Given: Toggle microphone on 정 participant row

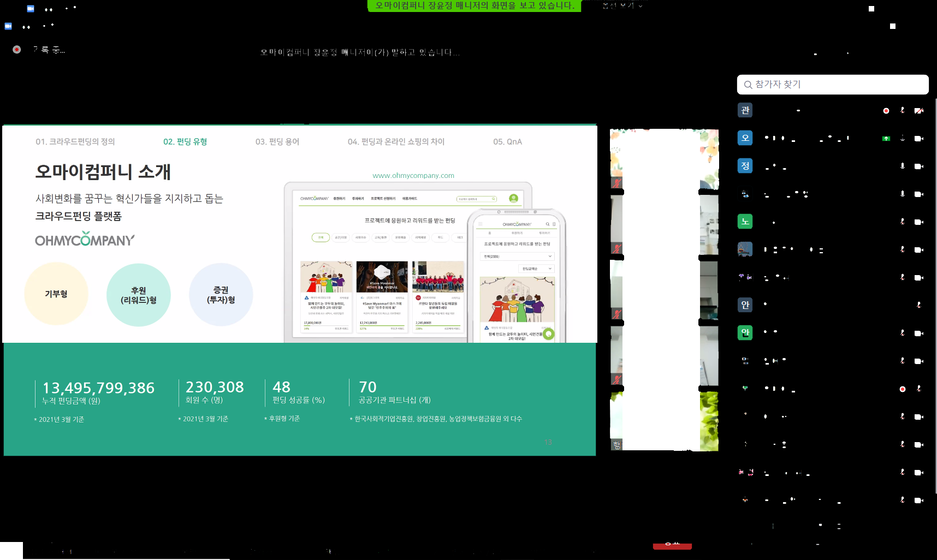Looking at the screenshot, I should (x=903, y=166).
